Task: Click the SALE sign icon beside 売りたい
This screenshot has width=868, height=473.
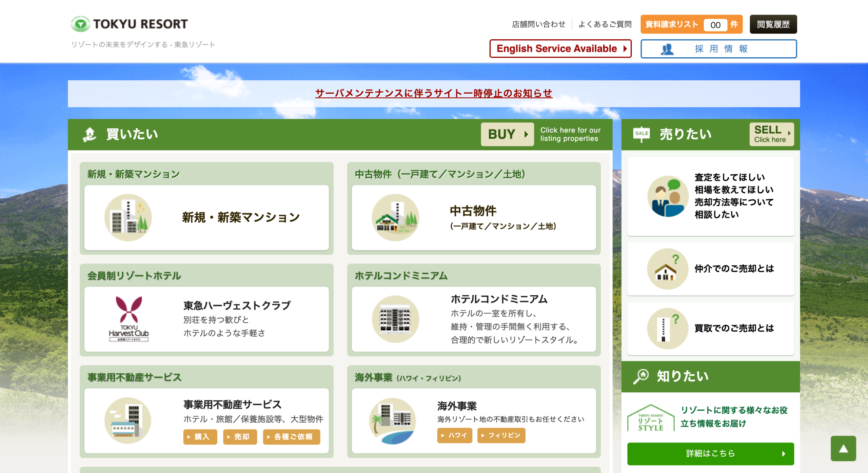Action: coord(641,134)
